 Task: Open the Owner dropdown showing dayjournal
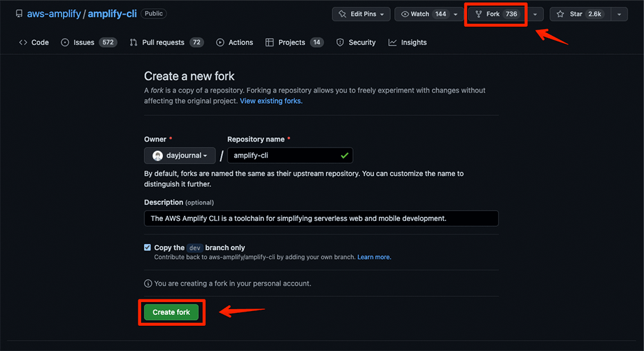click(x=180, y=156)
